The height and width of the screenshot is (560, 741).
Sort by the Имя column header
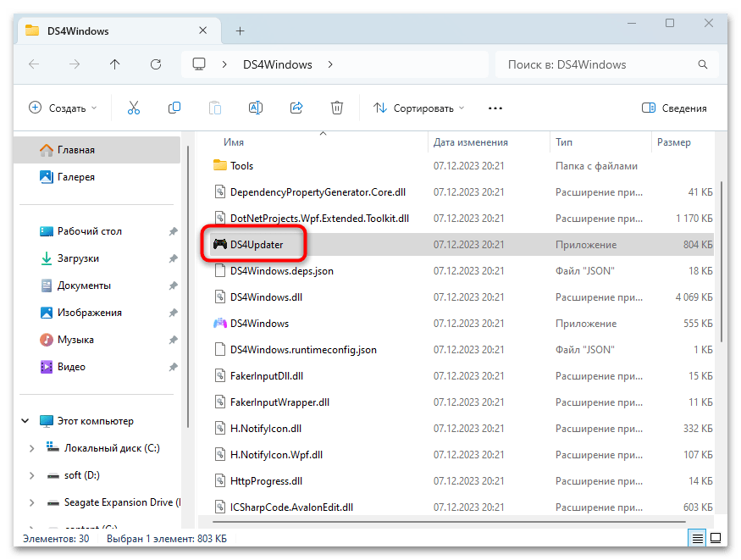(234, 142)
